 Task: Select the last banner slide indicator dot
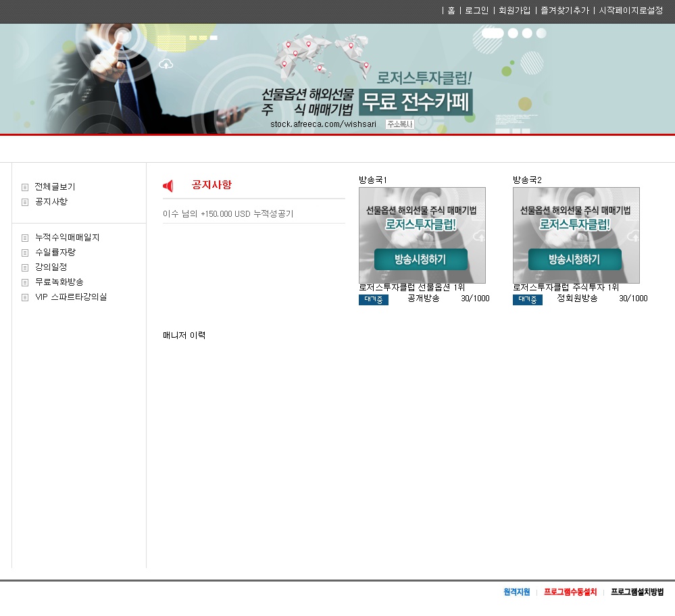click(x=541, y=33)
